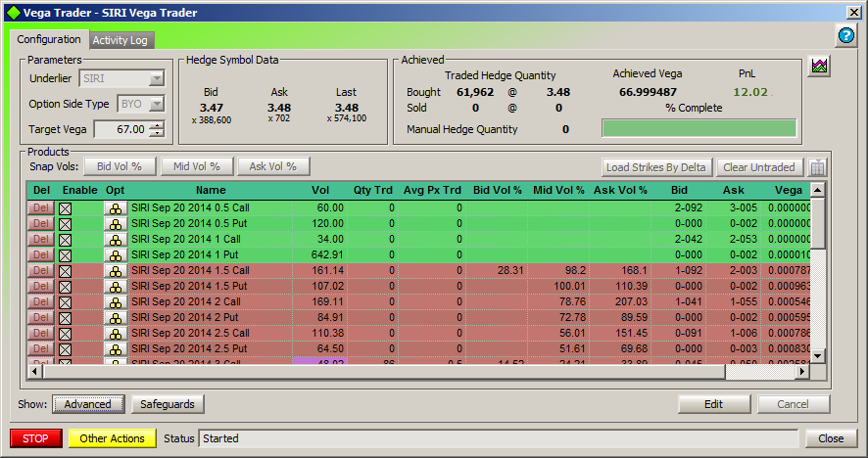
Task: Click the Target Vega input field
Action: click(122, 129)
